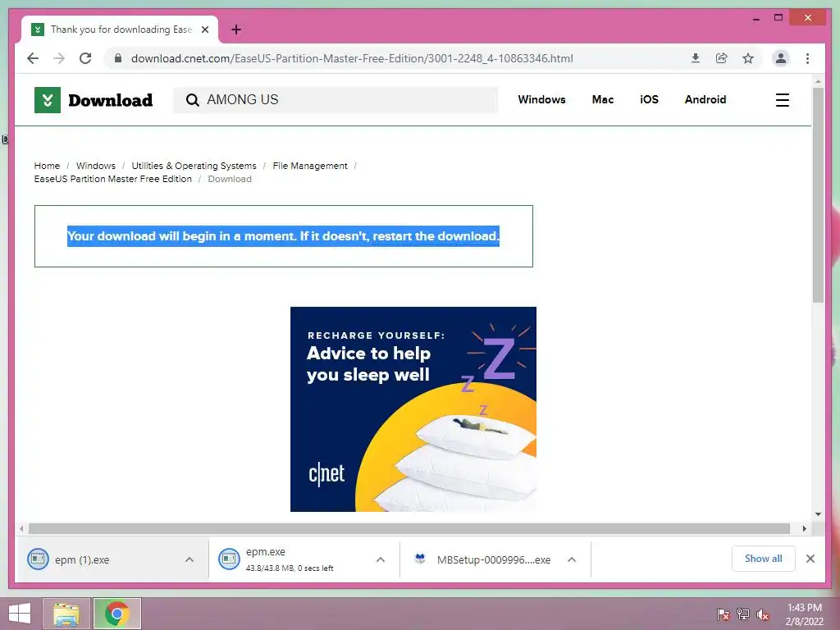Viewport: 840px width, 630px height.
Task: Click the Chrome taskbar icon
Action: click(x=116, y=614)
